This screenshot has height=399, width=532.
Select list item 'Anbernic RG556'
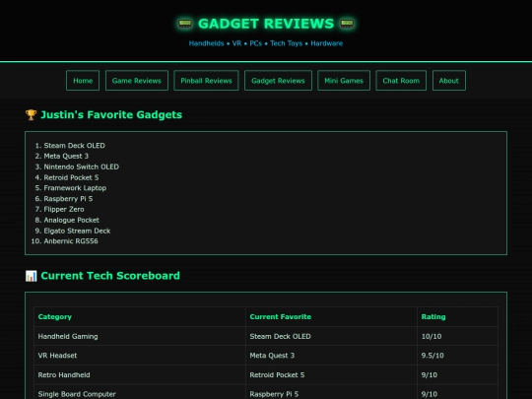pos(71,241)
